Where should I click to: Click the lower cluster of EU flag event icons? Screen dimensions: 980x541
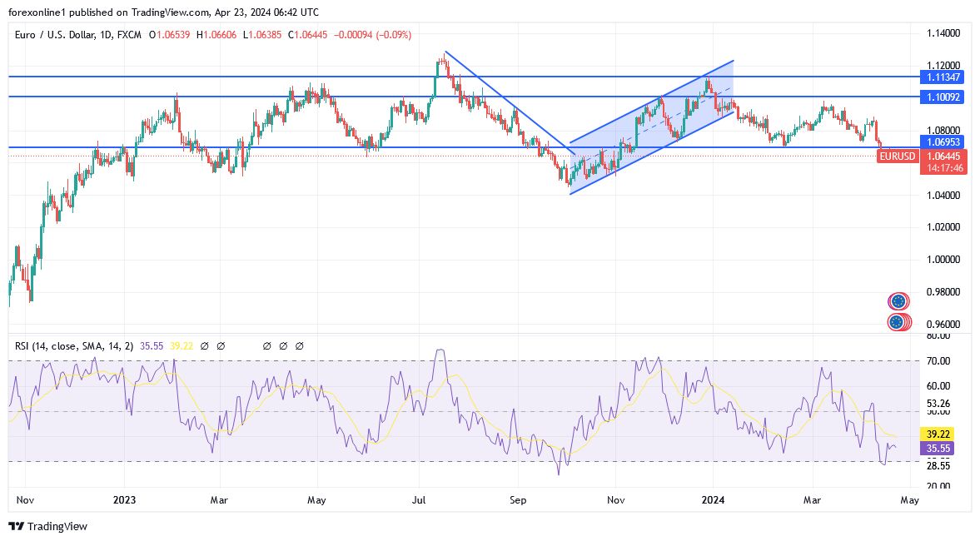[x=898, y=320]
